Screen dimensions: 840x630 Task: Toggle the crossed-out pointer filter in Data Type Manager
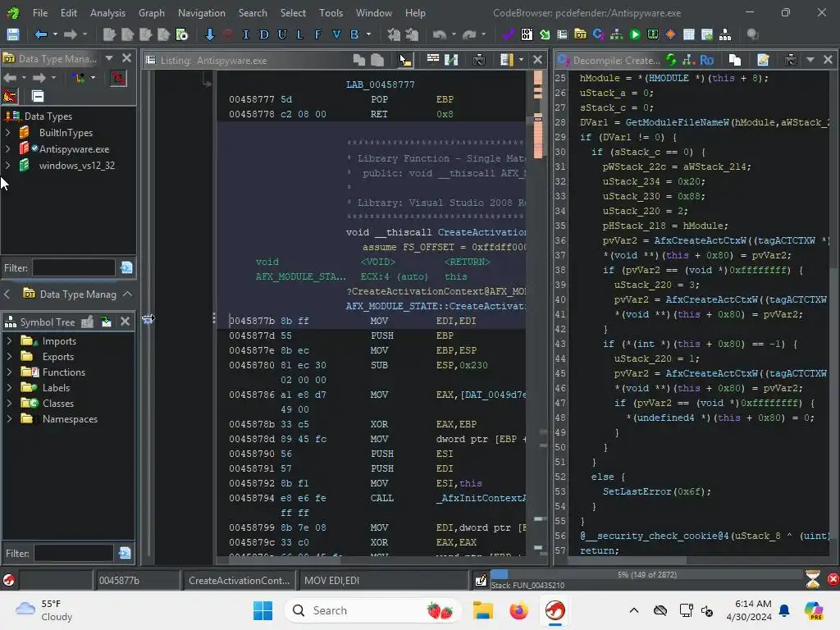point(10,97)
